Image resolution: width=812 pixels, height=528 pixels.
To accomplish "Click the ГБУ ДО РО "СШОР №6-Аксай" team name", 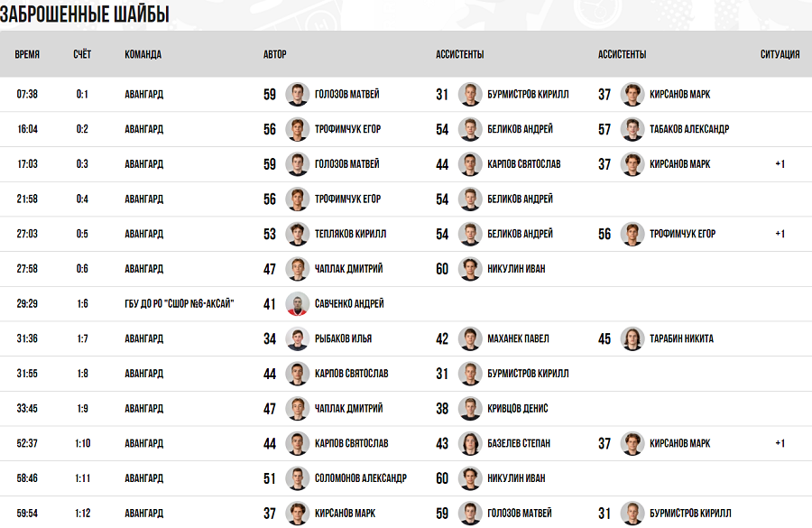I will (179, 304).
